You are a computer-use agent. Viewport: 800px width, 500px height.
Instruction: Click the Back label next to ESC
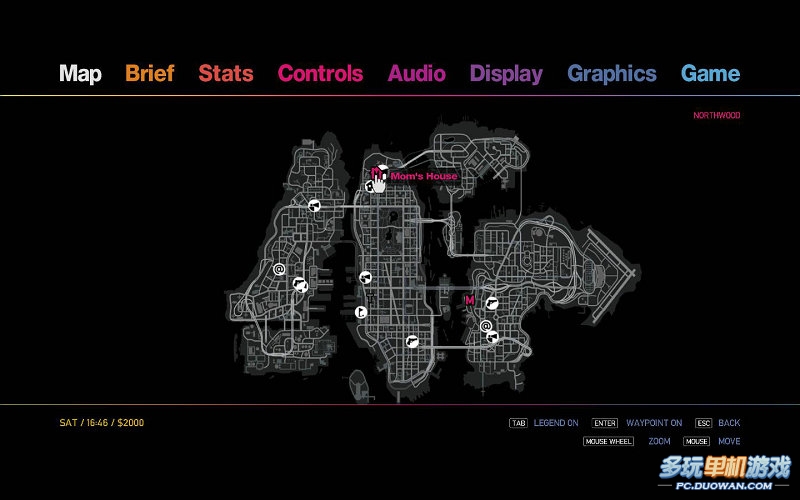[729, 423]
